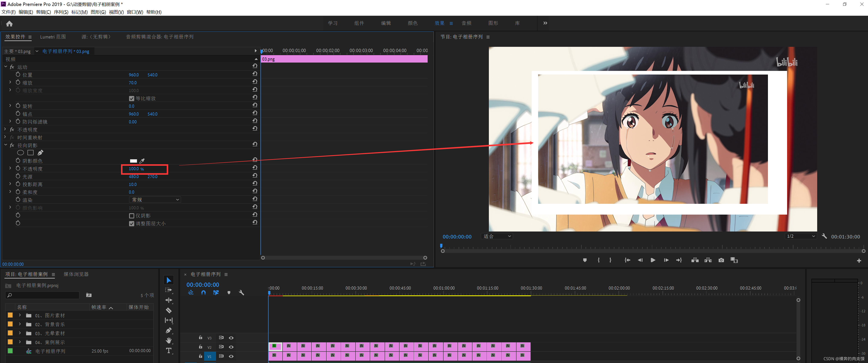This screenshot has width=868, height=363.
Task: Click project panel search field
Action: coord(43,295)
